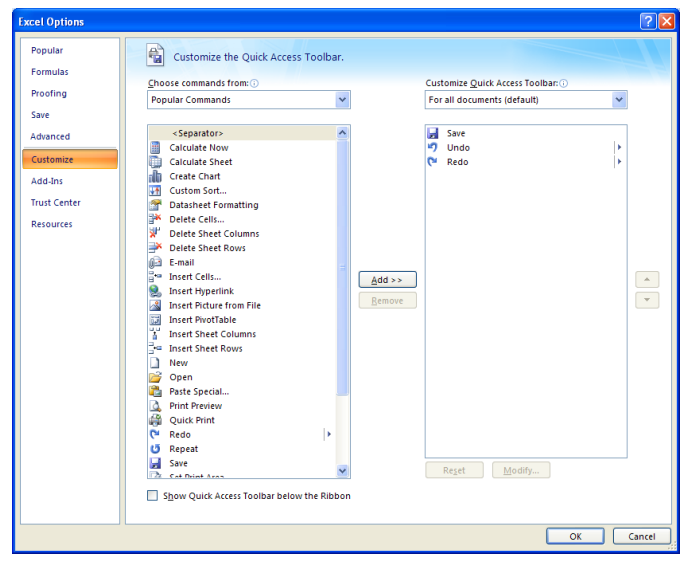The image size is (690, 564).
Task: Expand Redo arrow in Quick Access list
Action: (619, 162)
